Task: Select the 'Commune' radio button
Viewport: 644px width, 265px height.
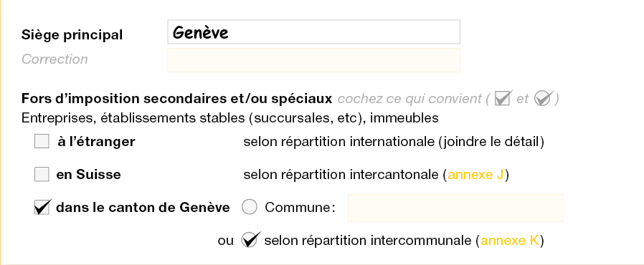Action: (x=250, y=207)
